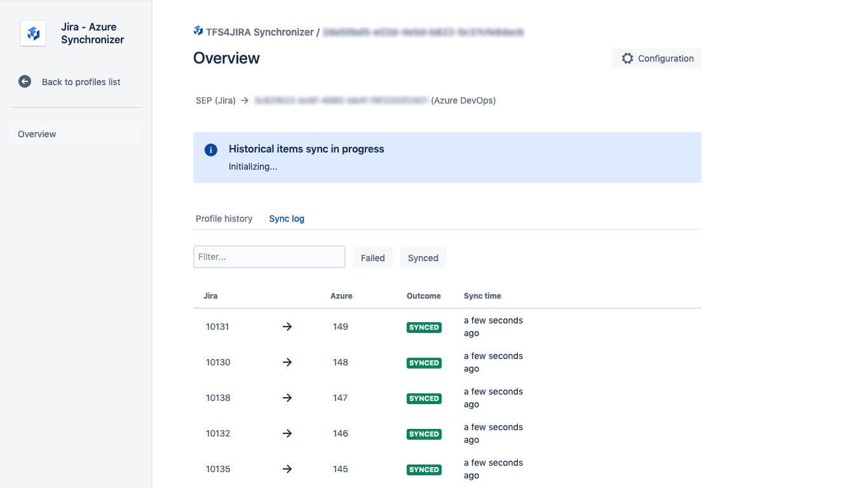Click the SYNCED badge in the 10132 row

[424, 434]
